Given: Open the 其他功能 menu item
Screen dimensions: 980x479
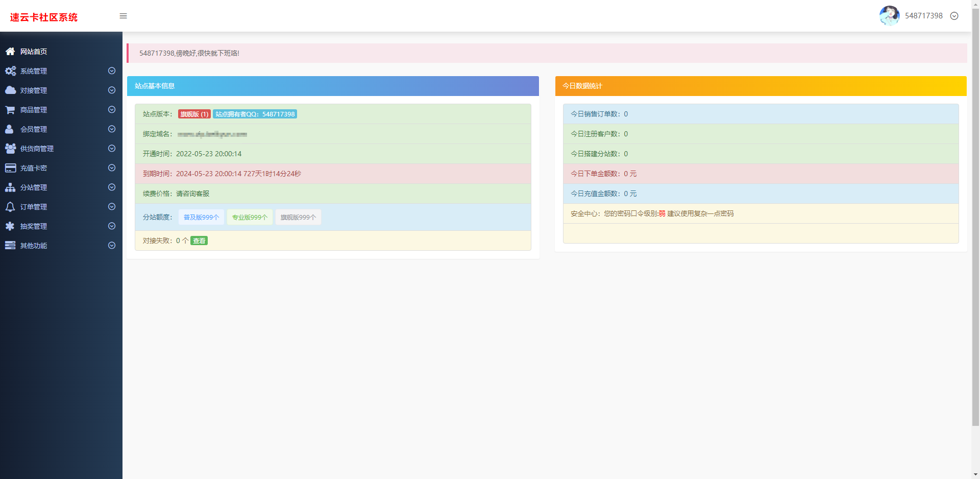Looking at the screenshot, I should pyautogui.click(x=34, y=246).
